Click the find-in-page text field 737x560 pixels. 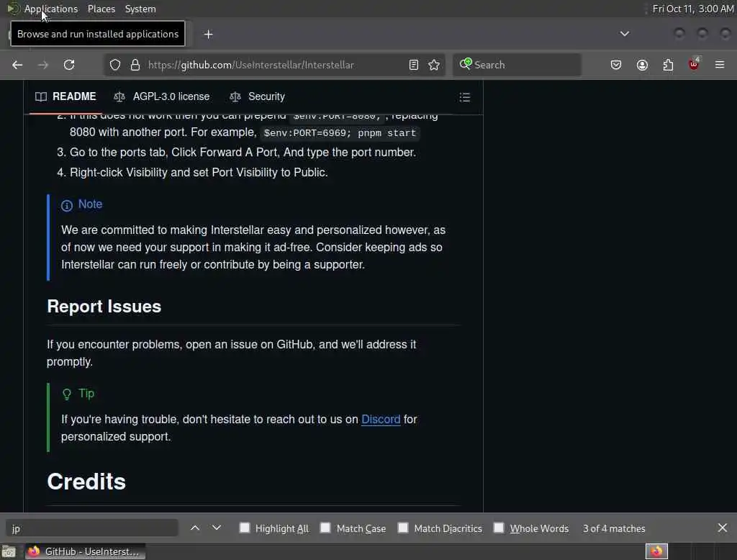92,528
